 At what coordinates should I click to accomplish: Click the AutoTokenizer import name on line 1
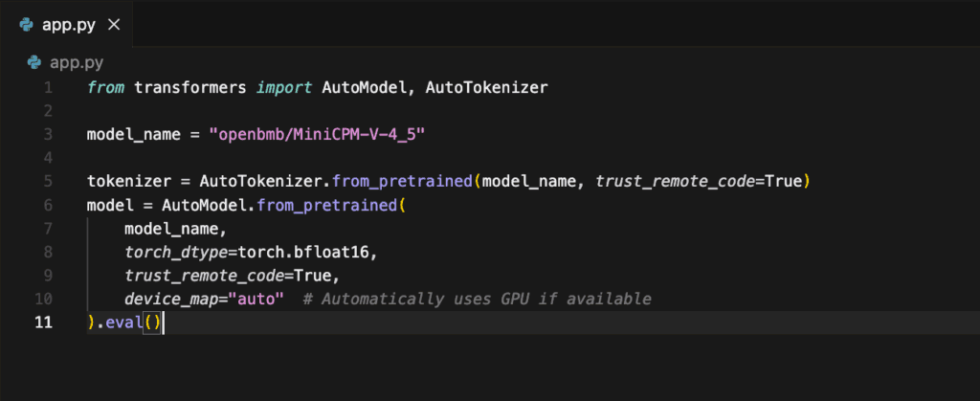pyautogui.click(x=486, y=87)
